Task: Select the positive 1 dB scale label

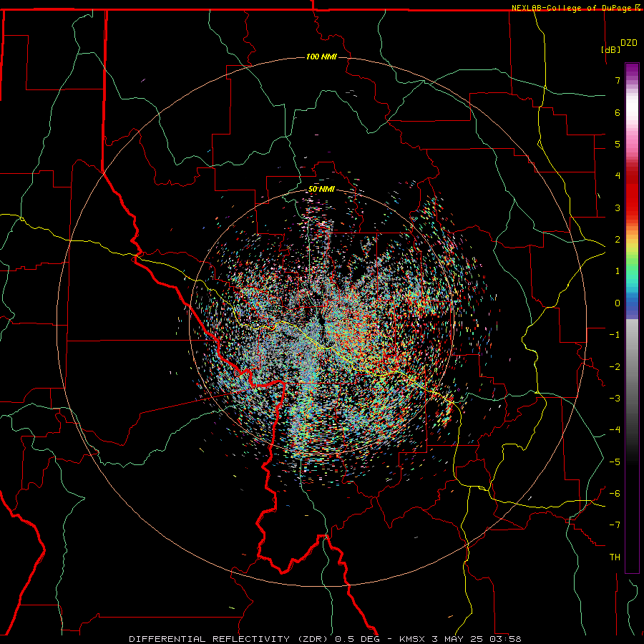Action: [x=618, y=271]
